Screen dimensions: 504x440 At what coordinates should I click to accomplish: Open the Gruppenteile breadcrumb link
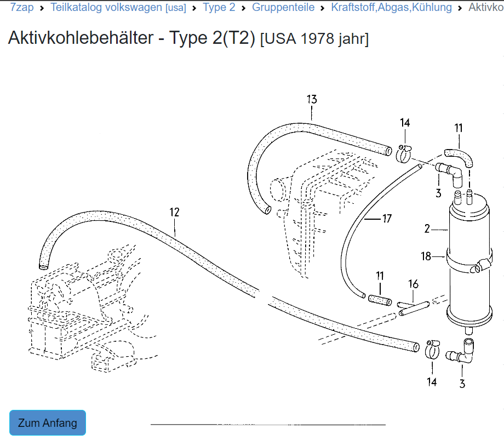[x=283, y=8]
